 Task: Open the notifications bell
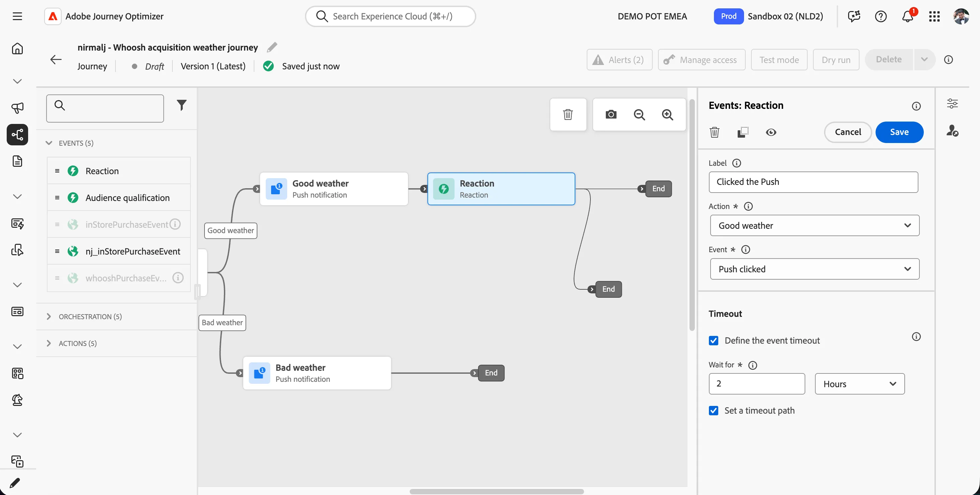point(908,16)
